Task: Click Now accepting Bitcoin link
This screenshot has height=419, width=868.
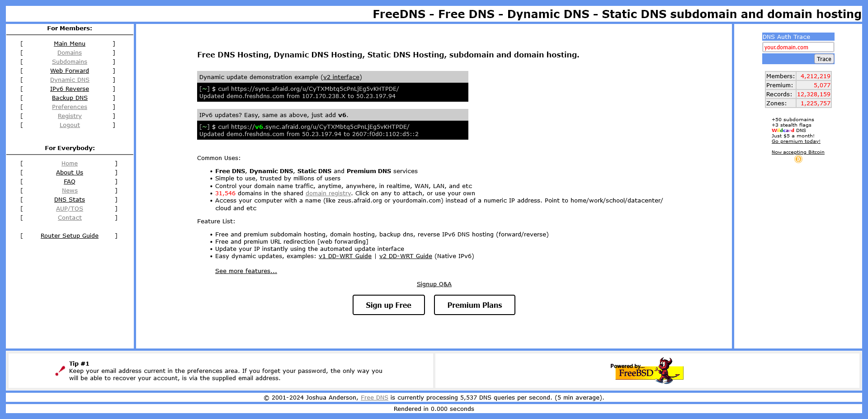Action: click(x=798, y=152)
